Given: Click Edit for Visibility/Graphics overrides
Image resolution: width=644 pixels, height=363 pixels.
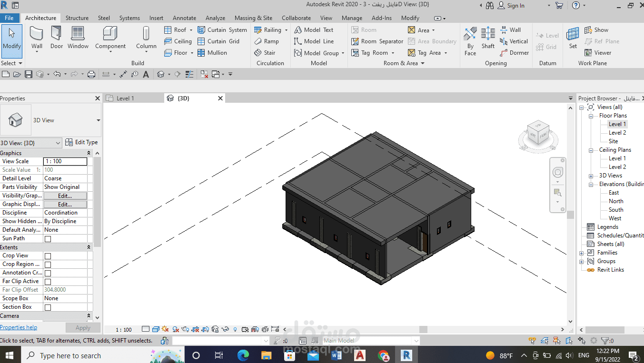Looking at the screenshot, I should (65, 196).
